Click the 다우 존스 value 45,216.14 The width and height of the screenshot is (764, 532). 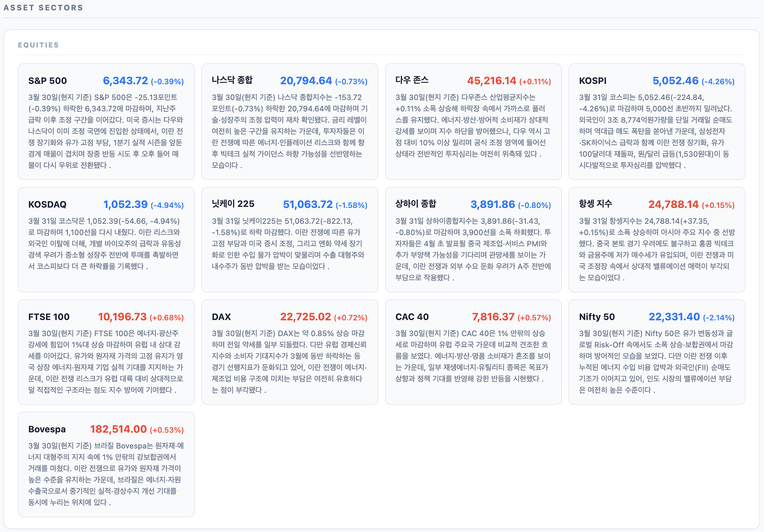pos(491,81)
